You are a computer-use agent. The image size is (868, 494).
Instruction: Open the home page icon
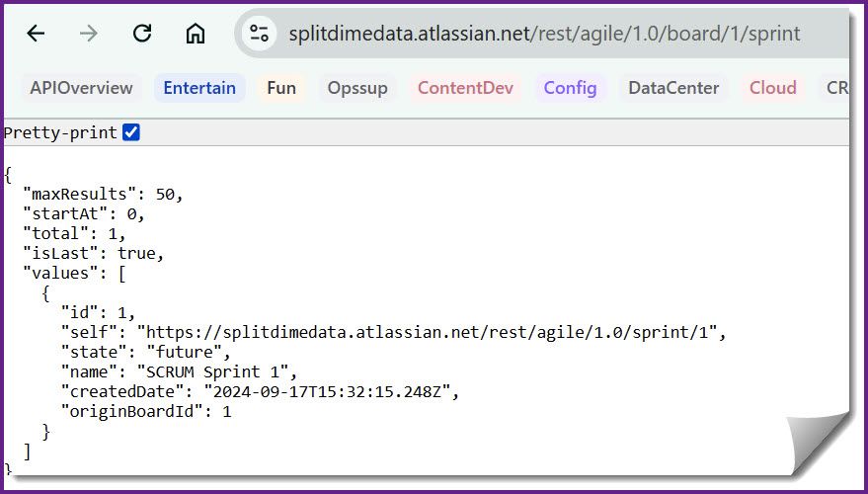point(195,34)
